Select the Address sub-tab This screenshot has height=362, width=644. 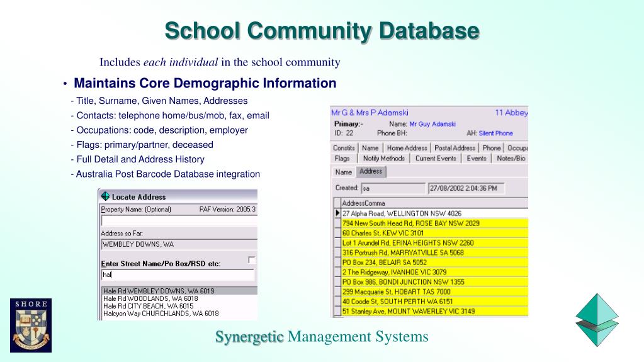tap(370, 171)
